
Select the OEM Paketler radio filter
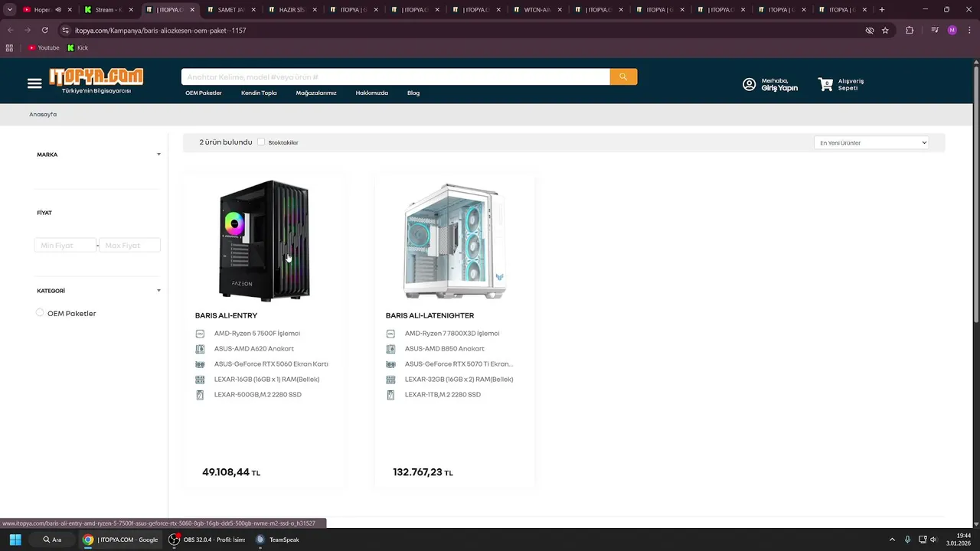pos(40,312)
